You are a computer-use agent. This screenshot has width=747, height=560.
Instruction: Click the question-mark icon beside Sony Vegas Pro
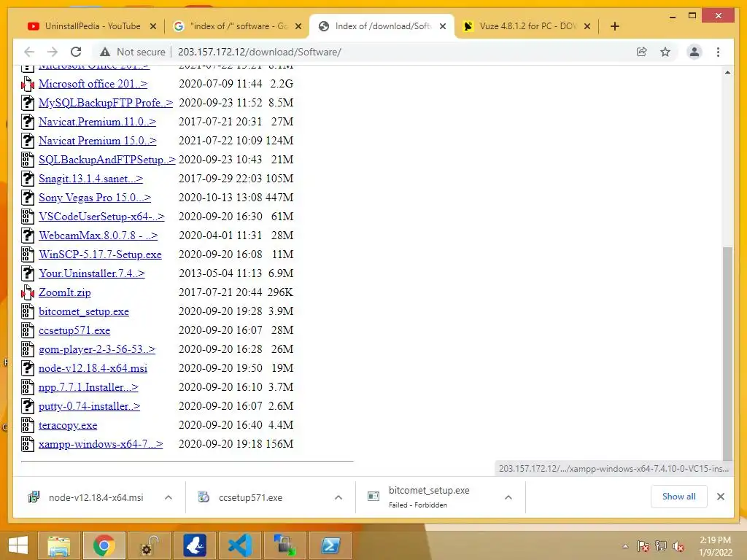[28, 198]
